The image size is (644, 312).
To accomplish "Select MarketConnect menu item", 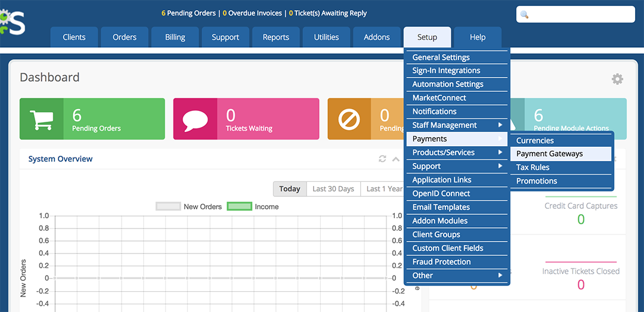I will click(x=457, y=98).
